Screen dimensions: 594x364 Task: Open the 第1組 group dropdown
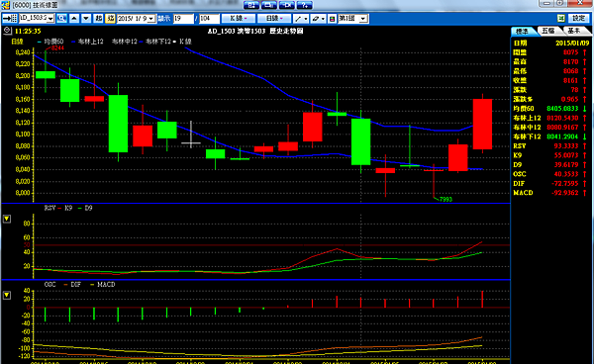pos(363,19)
